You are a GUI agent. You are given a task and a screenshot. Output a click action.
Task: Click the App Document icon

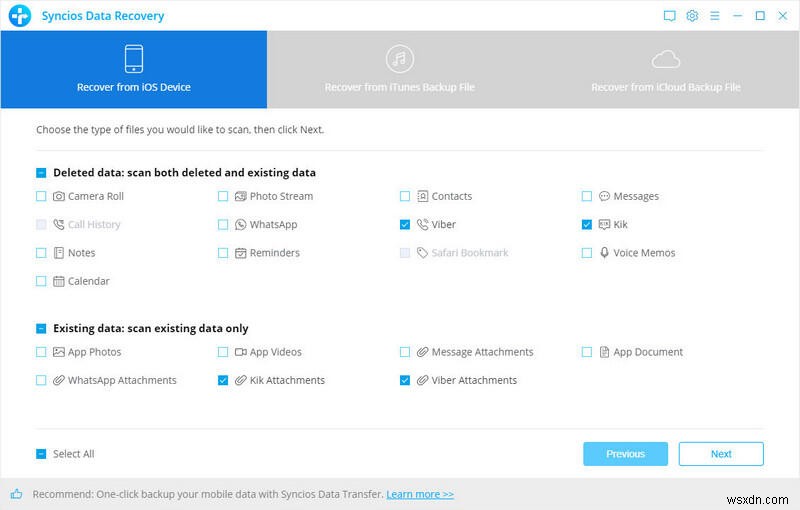point(604,352)
